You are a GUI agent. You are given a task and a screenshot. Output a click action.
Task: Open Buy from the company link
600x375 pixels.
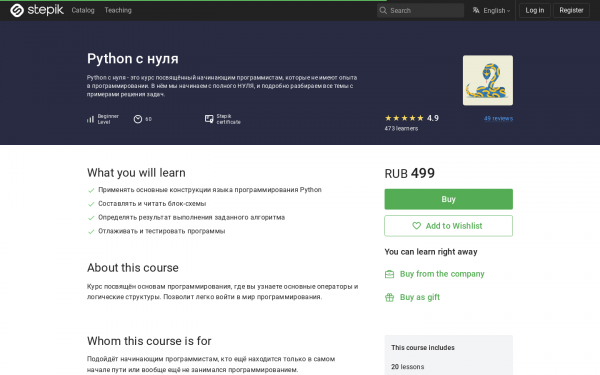point(442,274)
